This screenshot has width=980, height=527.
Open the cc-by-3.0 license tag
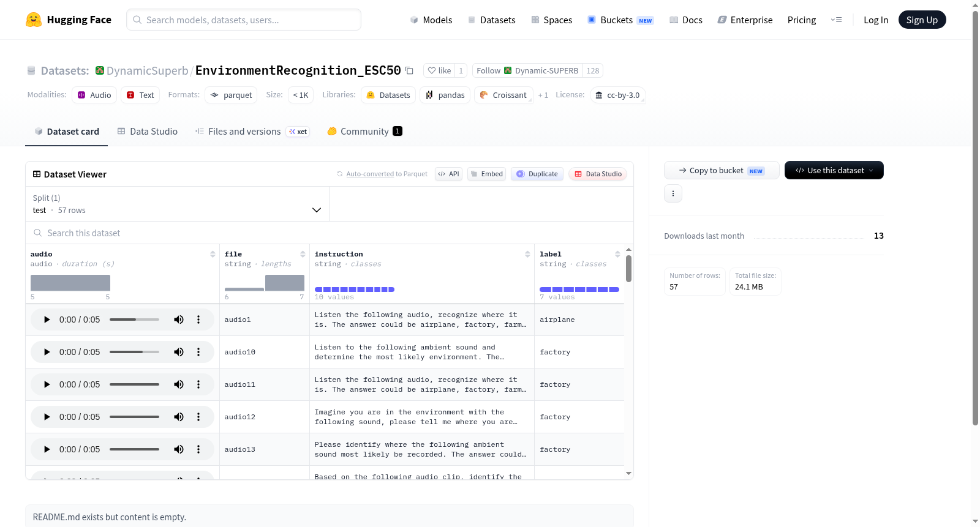pyautogui.click(x=617, y=95)
